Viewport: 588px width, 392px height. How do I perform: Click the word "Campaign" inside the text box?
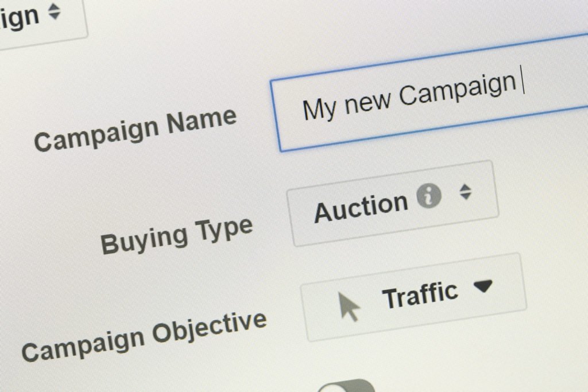[x=458, y=88]
